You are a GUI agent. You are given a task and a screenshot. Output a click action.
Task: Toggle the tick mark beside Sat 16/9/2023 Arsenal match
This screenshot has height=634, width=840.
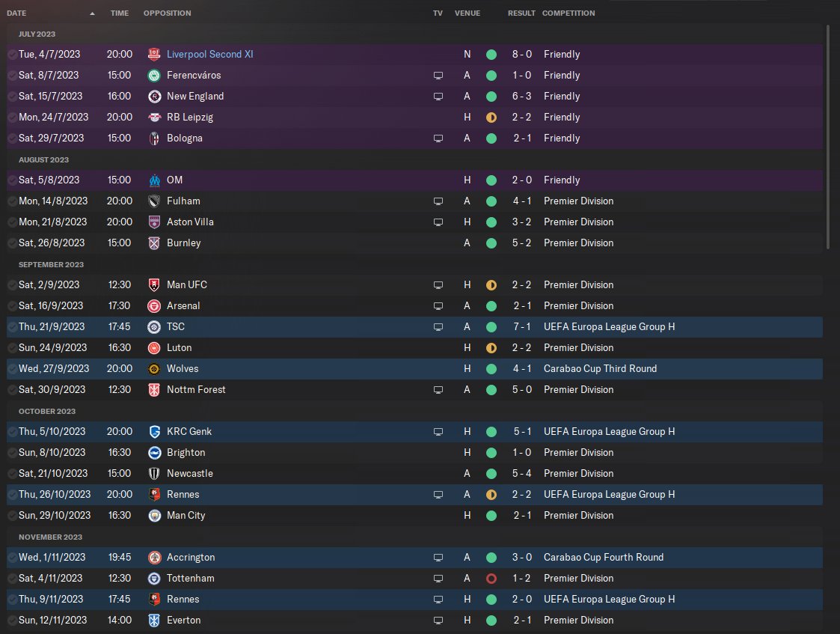click(12, 305)
